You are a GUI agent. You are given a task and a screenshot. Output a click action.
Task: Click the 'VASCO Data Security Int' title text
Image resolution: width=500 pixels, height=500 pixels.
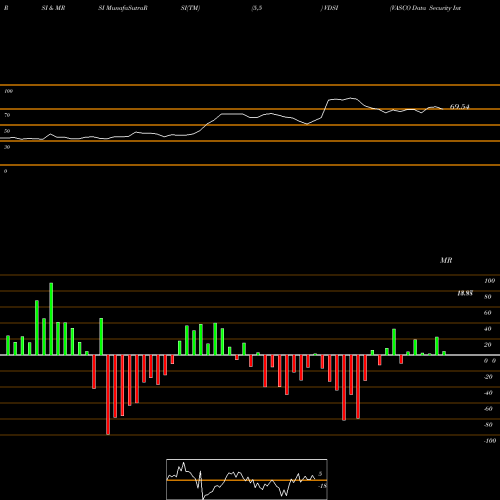(425, 8)
